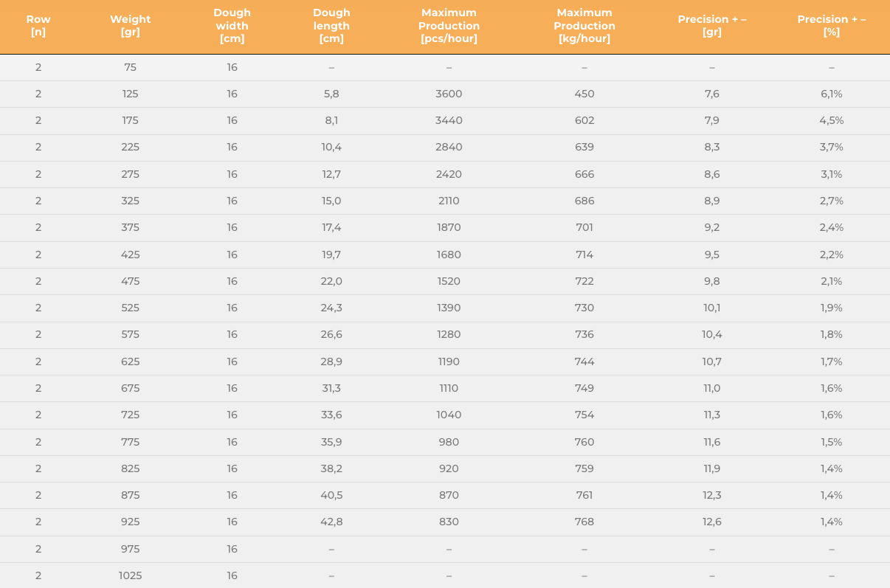
Task: Click the Weight [gr] column header
Action: point(130,26)
